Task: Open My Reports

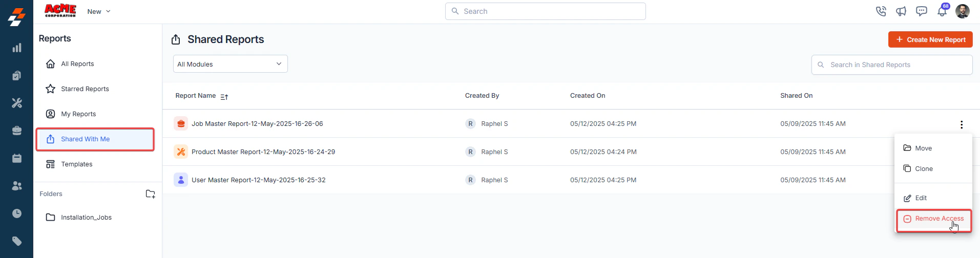Action: click(78, 114)
